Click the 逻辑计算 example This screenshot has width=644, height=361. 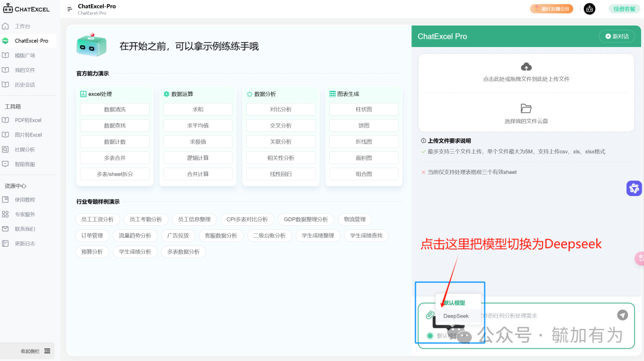198,158
